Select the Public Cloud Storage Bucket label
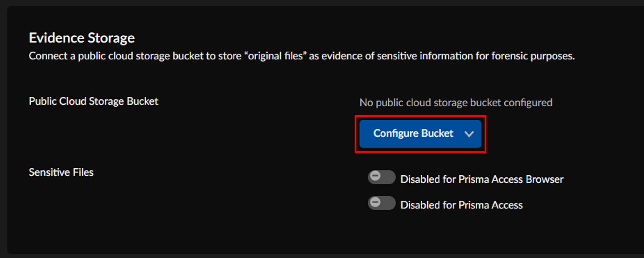The height and width of the screenshot is (258, 644). coord(93,101)
